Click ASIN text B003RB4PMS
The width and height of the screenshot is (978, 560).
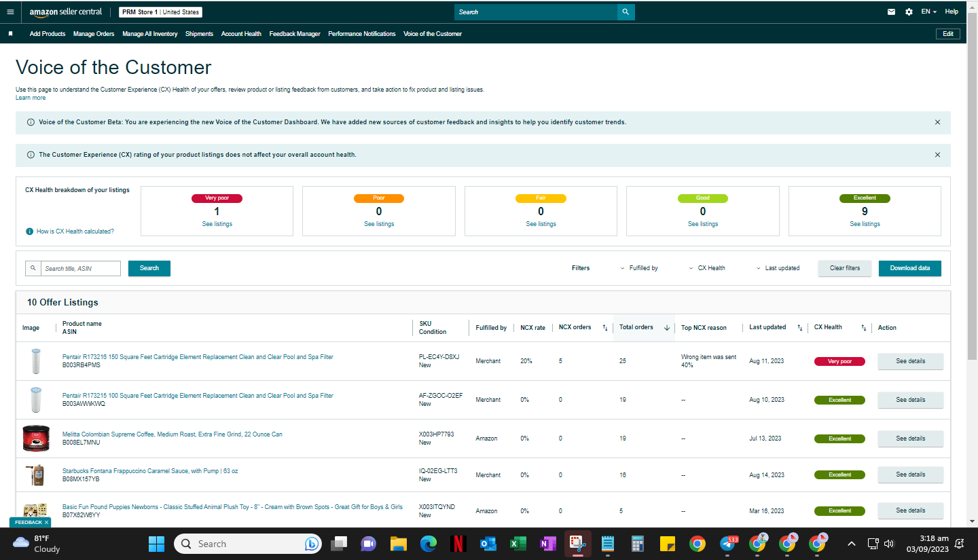pyautogui.click(x=81, y=365)
